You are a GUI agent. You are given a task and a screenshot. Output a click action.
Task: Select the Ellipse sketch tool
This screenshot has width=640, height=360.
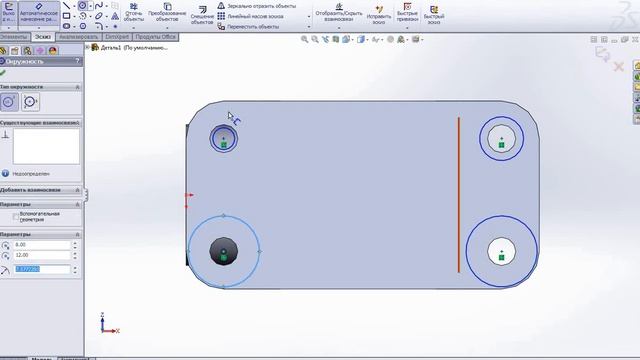pyautogui.click(x=98, y=16)
